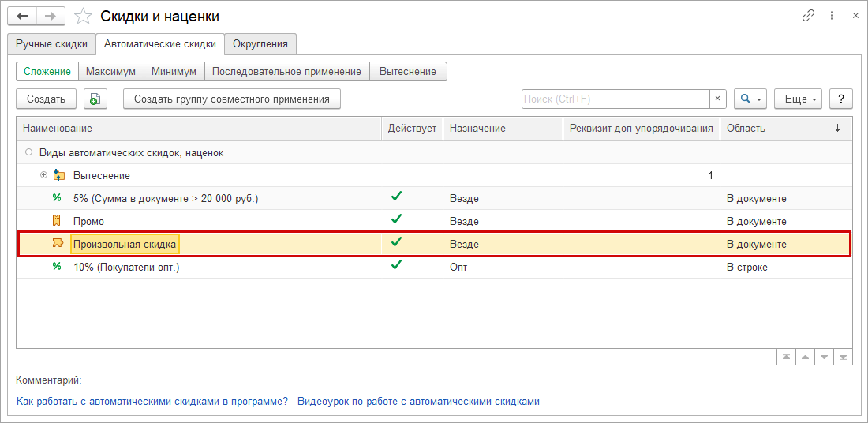Collapse the Виды автоматических скидок, наценок group
The height and width of the screenshot is (423, 868).
click(x=28, y=152)
